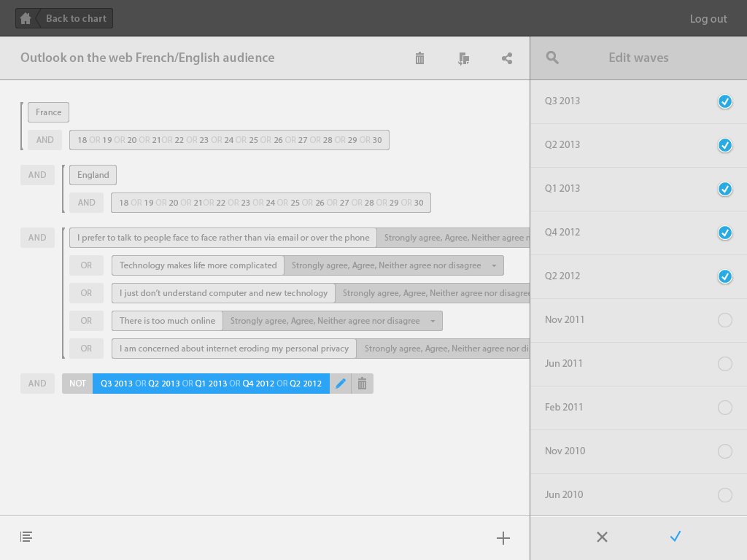Confirm wave selection with the blue checkmark
This screenshot has width=747, height=560.
(675, 537)
